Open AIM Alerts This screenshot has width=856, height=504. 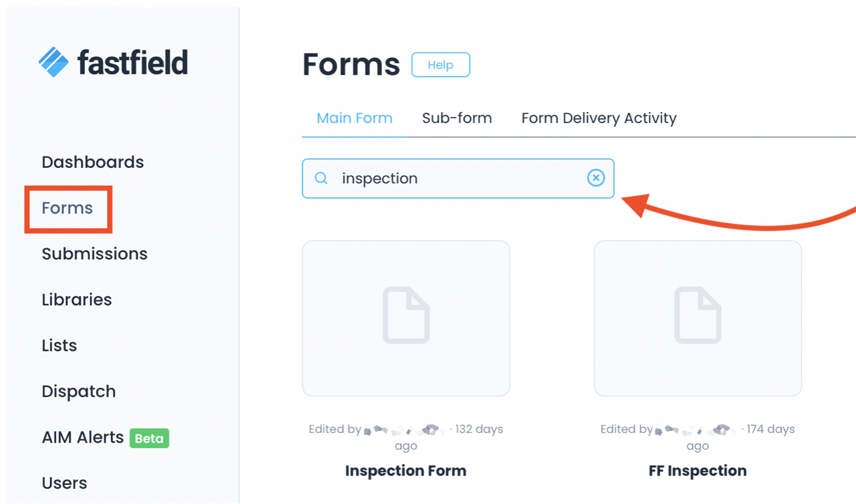(x=83, y=437)
